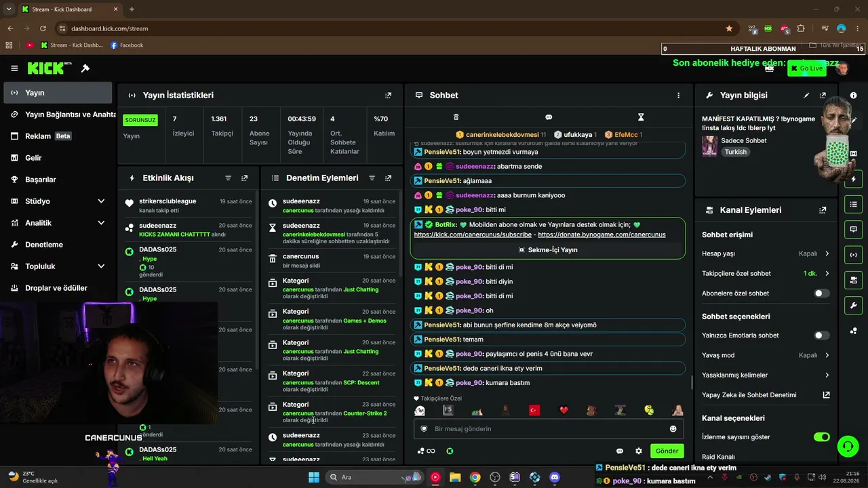The width and height of the screenshot is (868, 488).
Task: Click the Go Live button
Action: (x=807, y=68)
